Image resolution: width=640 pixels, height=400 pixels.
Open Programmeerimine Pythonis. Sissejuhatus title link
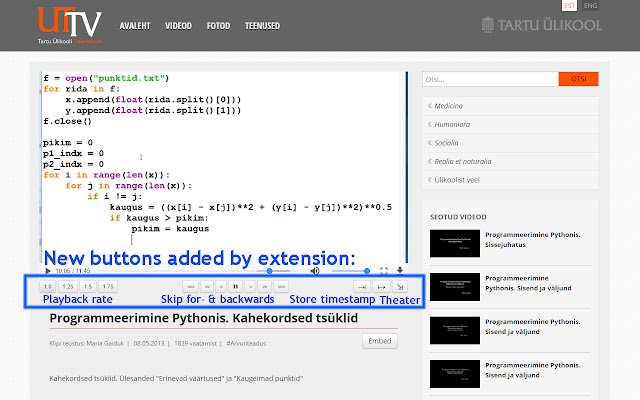click(533, 240)
